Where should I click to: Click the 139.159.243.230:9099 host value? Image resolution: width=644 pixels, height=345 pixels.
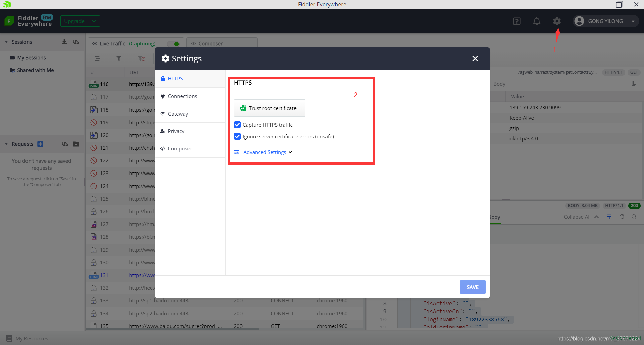(x=535, y=107)
